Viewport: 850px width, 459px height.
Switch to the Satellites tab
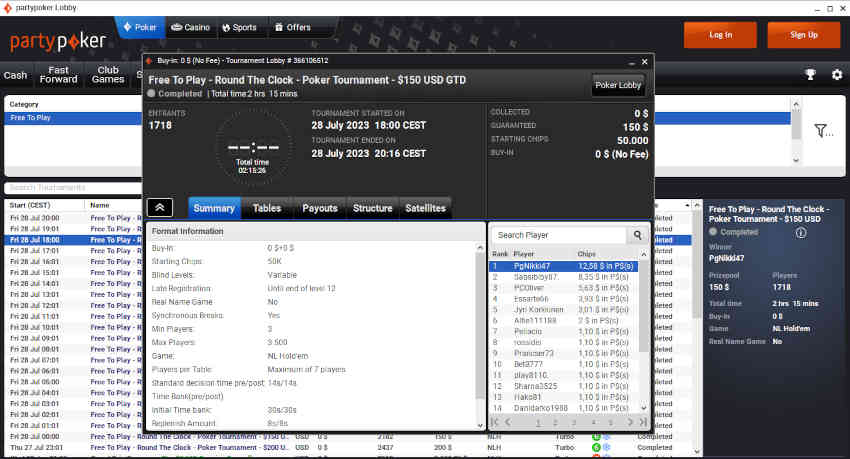click(426, 208)
